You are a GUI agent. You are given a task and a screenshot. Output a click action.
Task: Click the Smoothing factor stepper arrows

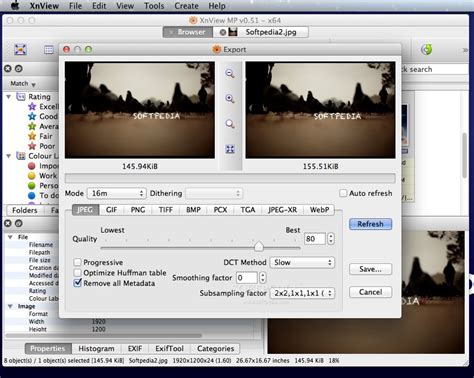[x=263, y=277]
